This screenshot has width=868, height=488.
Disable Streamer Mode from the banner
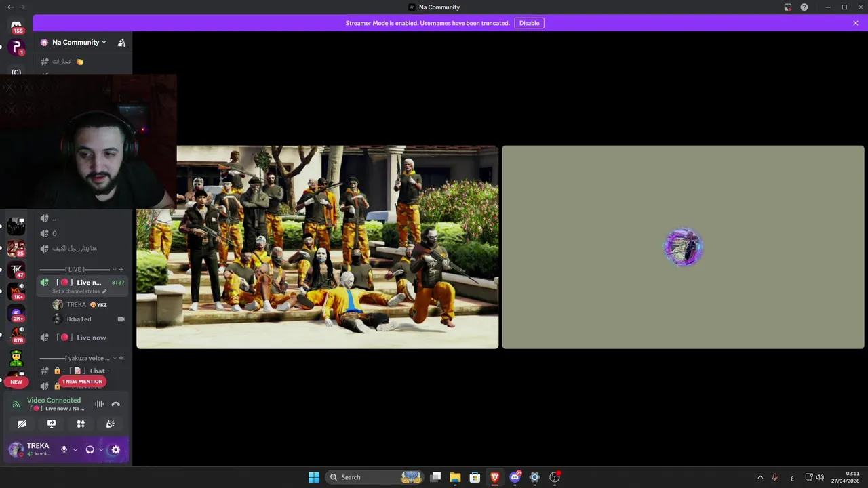[529, 23]
